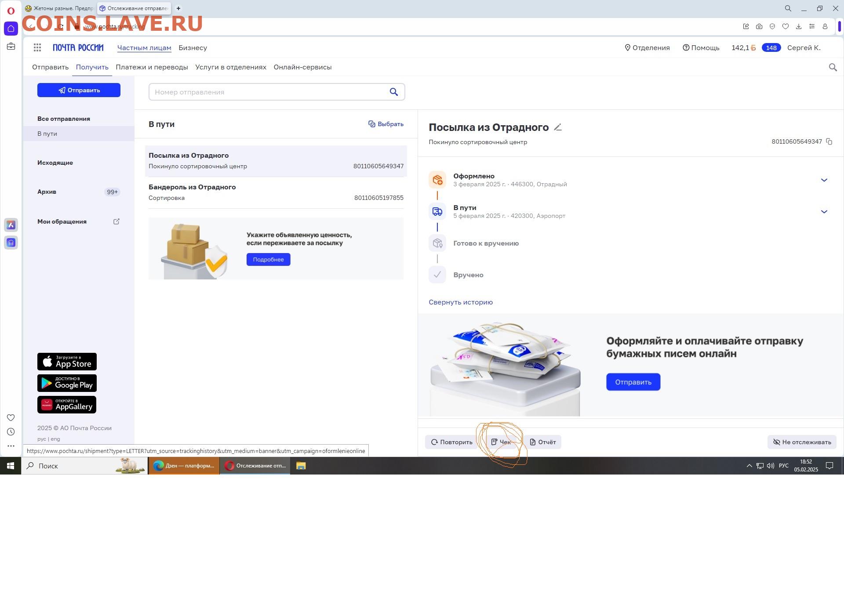Open Онлайн-сервисы menu
Viewport: 844px width, 616px height.
302,67
